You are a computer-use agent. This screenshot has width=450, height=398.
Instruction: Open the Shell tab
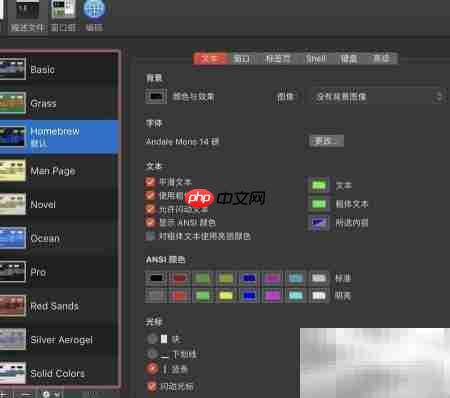316,59
